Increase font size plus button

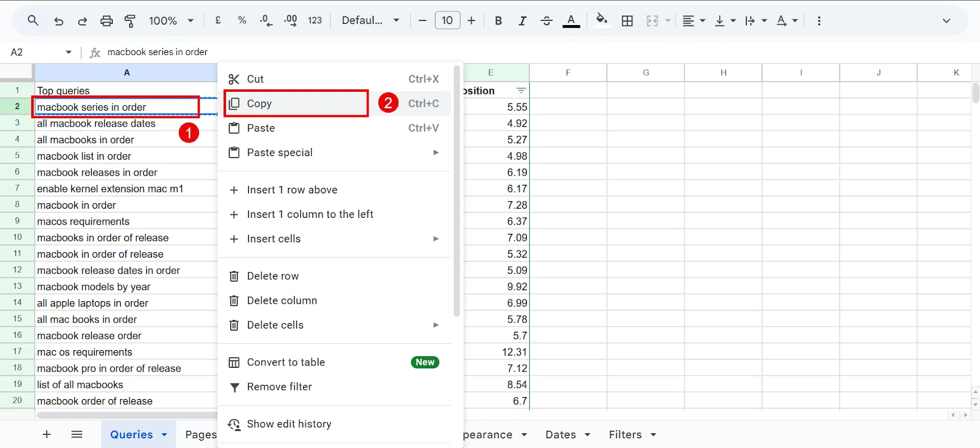tap(471, 20)
